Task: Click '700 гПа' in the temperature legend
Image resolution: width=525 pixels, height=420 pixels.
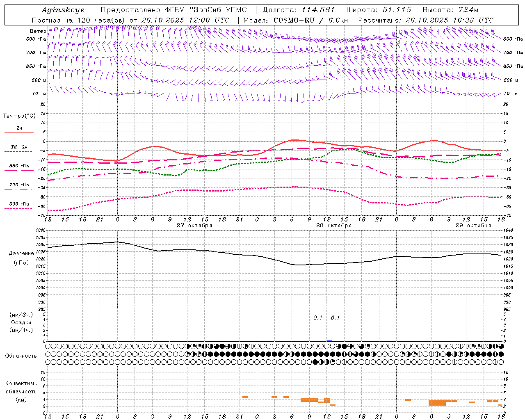Action: point(19,185)
